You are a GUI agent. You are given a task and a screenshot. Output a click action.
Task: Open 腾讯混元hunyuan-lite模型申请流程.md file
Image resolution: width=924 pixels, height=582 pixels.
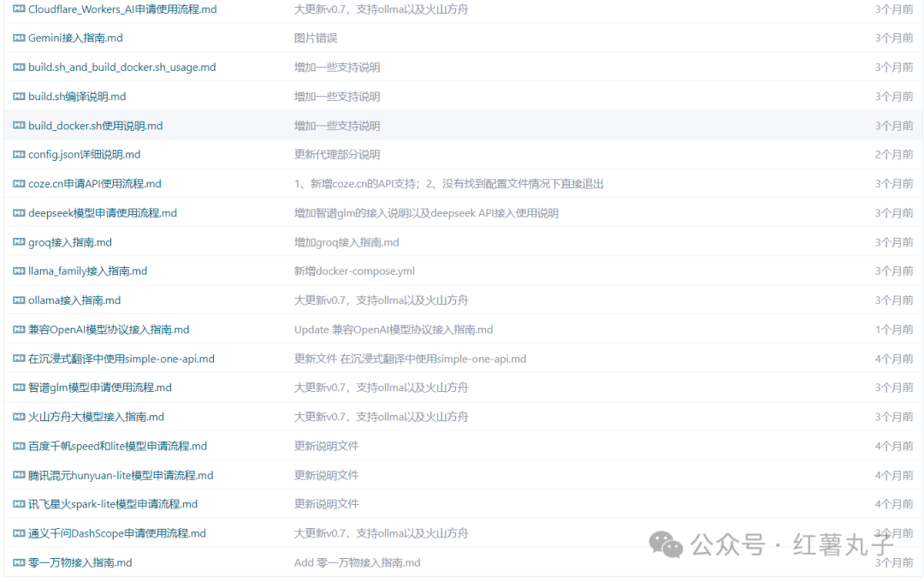pos(121,475)
